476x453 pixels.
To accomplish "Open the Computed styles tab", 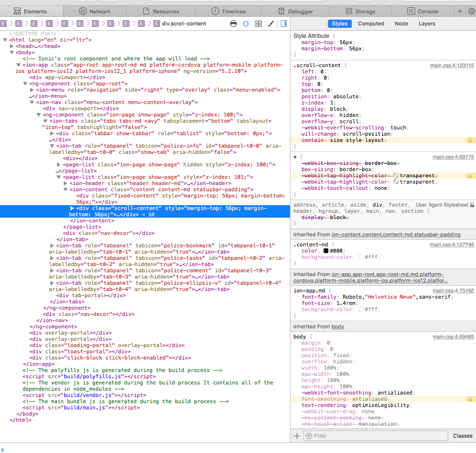I will [371, 23].
